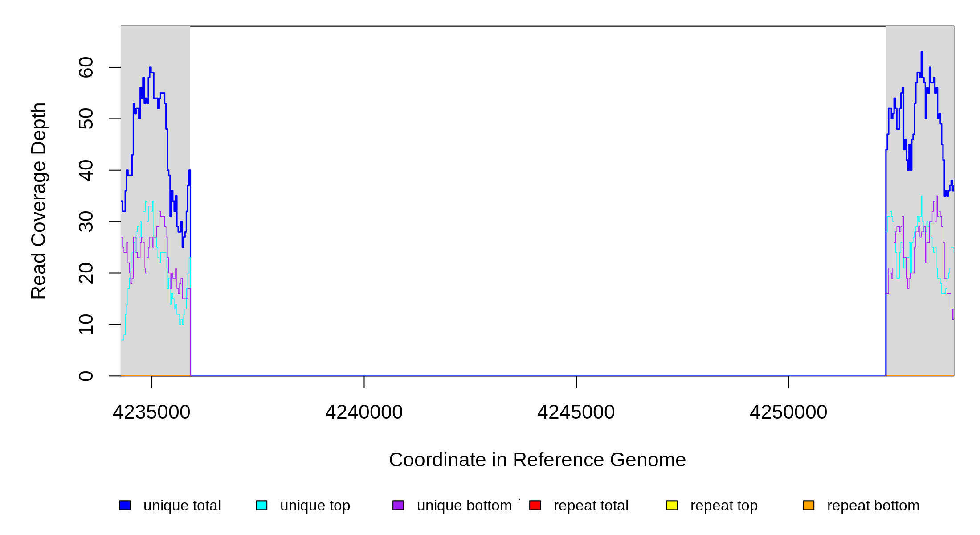Select the 4245000 x-axis tick label
Viewport: 980px width, 535px height.
[576, 412]
